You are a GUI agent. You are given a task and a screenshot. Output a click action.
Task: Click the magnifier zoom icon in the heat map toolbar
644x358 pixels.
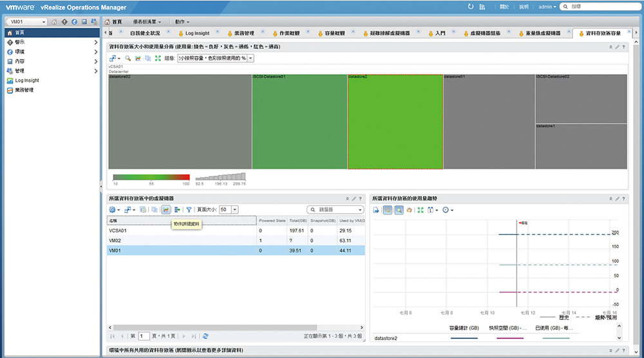128,59
